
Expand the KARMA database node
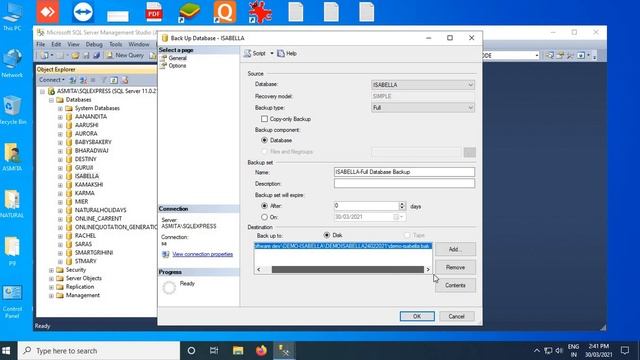[x=60, y=193]
